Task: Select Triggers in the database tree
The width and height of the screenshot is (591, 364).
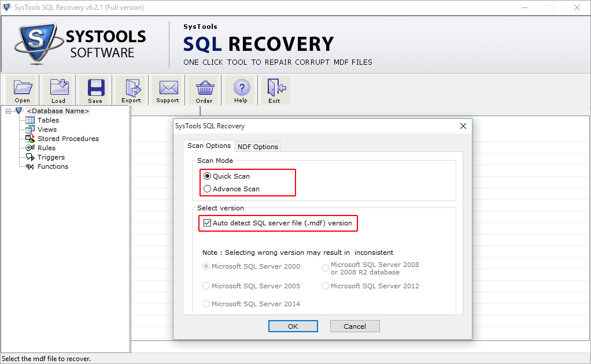Action: pyautogui.click(x=51, y=157)
